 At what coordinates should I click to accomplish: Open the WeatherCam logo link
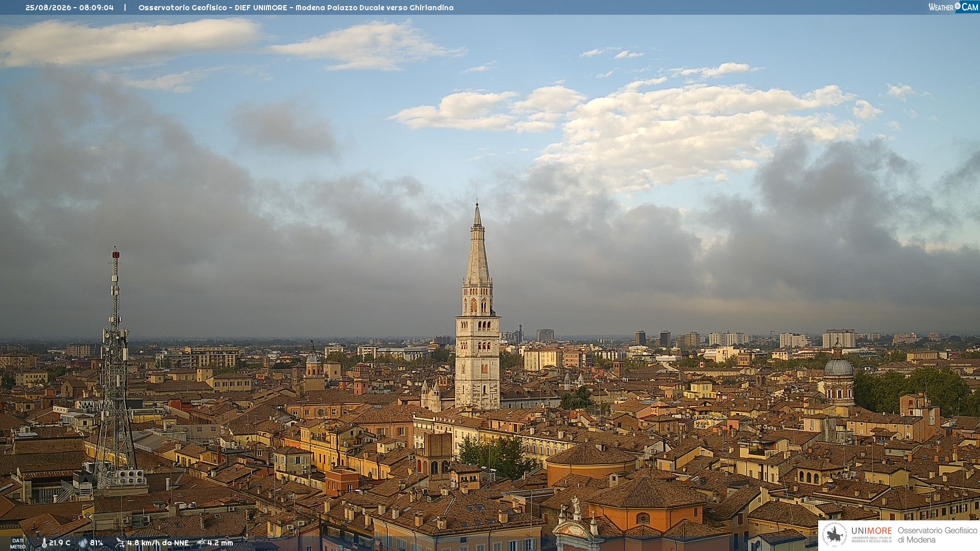click(953, 7)
